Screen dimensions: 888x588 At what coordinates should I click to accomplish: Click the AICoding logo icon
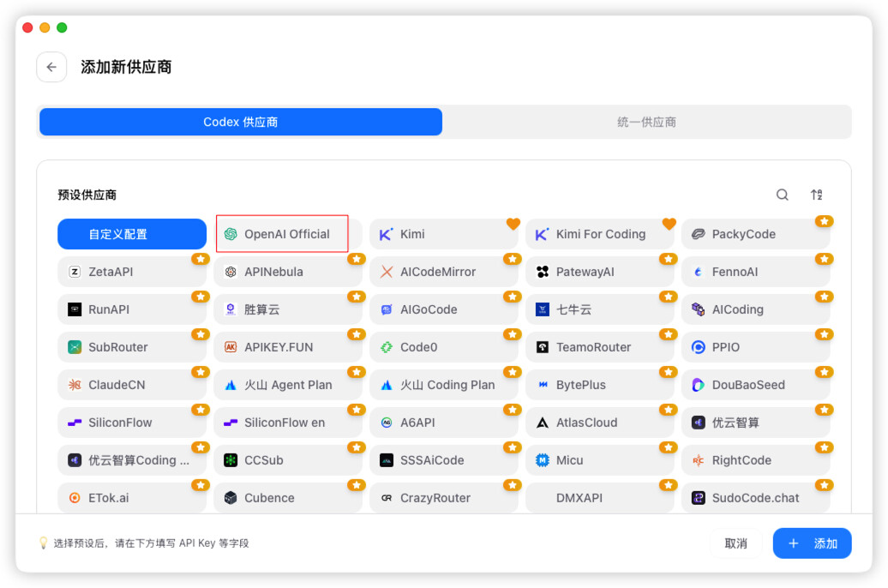[x=699, y=309]
